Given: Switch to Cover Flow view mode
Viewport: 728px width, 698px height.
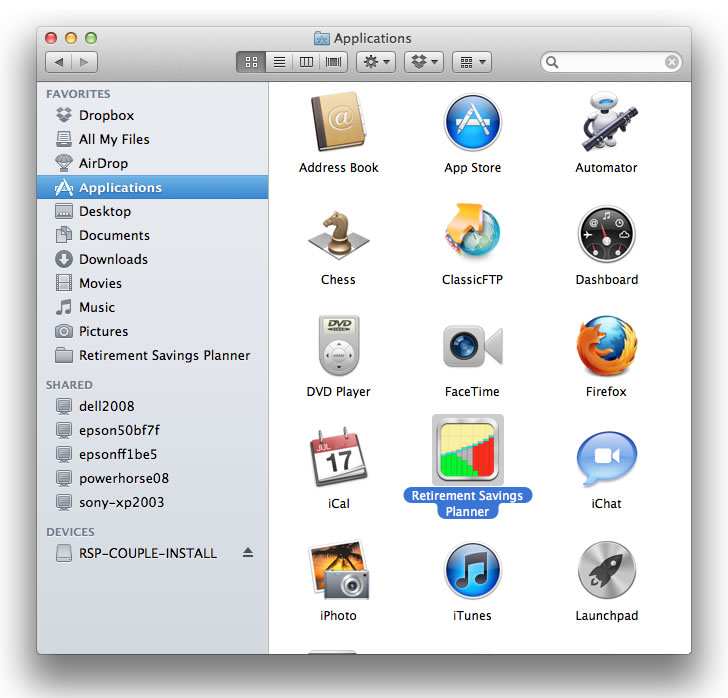Looking at the screenshot, I should pyautogui.click(x=334, y=62).
